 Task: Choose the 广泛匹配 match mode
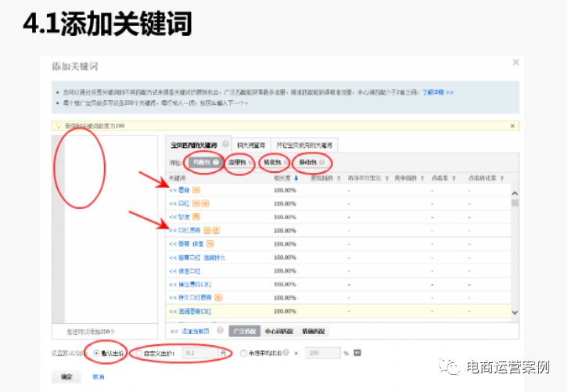coord(245,331)
